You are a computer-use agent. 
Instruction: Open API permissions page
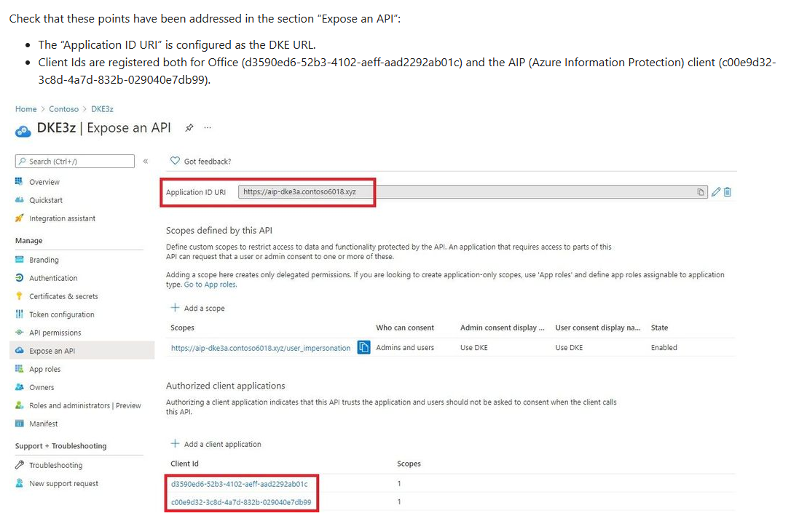55,333
